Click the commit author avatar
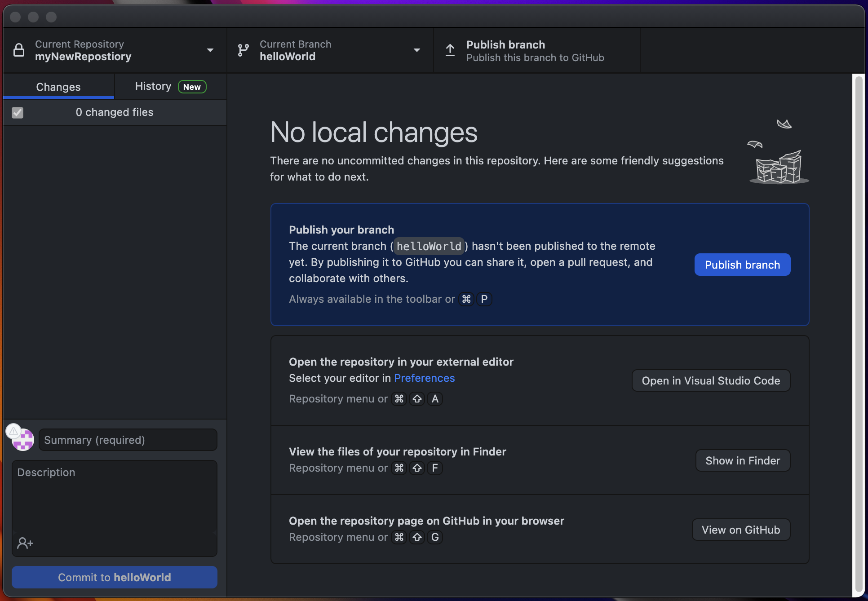Screen dimensions: 868x601 tap(23, 440)
